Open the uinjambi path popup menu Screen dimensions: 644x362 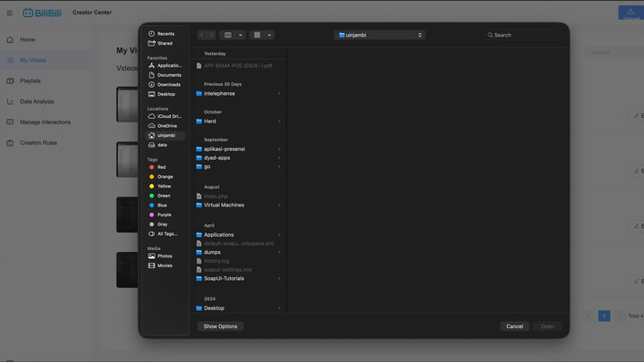pos(379,35)
